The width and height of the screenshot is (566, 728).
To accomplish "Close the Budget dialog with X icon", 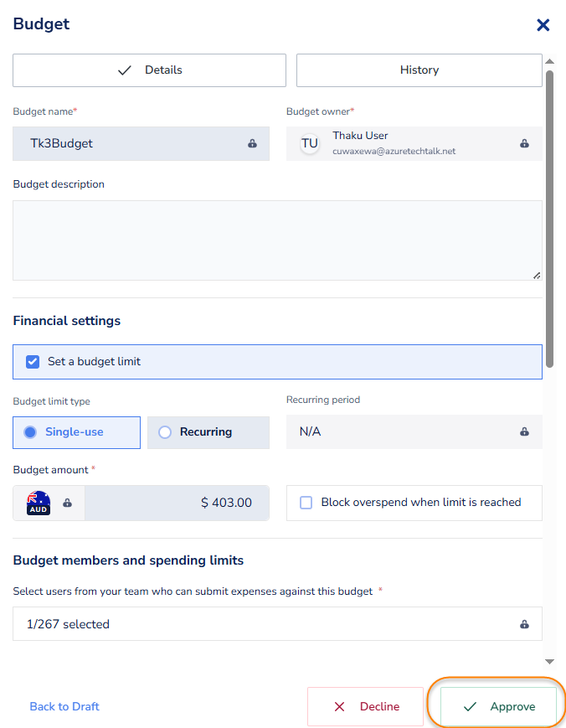I will tap(543, 25).
